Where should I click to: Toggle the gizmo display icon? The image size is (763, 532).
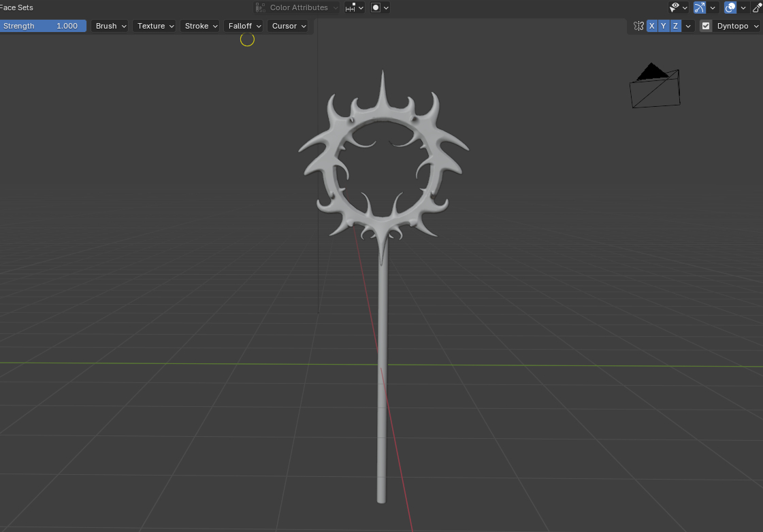(699, 7)
